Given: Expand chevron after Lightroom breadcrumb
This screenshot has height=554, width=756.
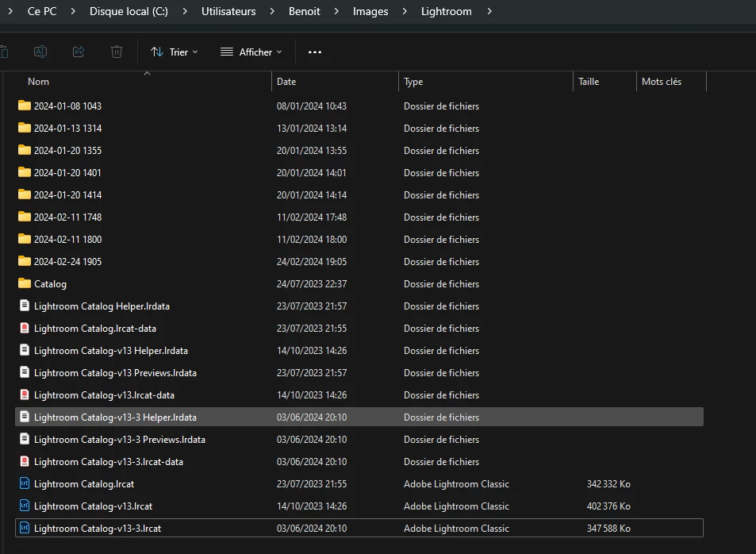Looking at the screenshot, I should 489,11.
